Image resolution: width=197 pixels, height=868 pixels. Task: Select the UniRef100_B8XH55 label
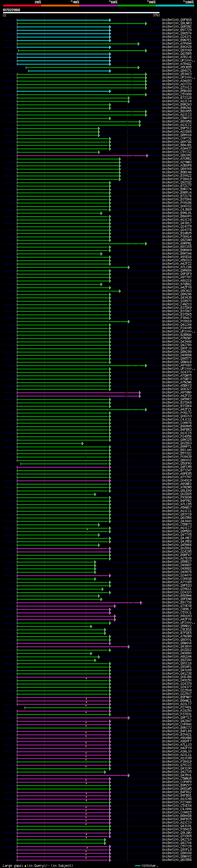pos(177,111)
